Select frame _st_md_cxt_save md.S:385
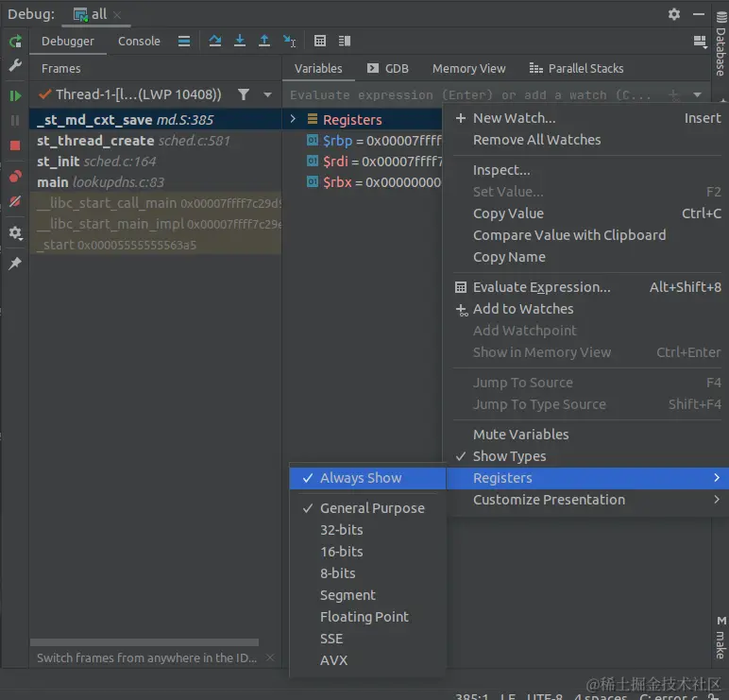The width and height of the screenshot is (729, 700). pos(155,120)
